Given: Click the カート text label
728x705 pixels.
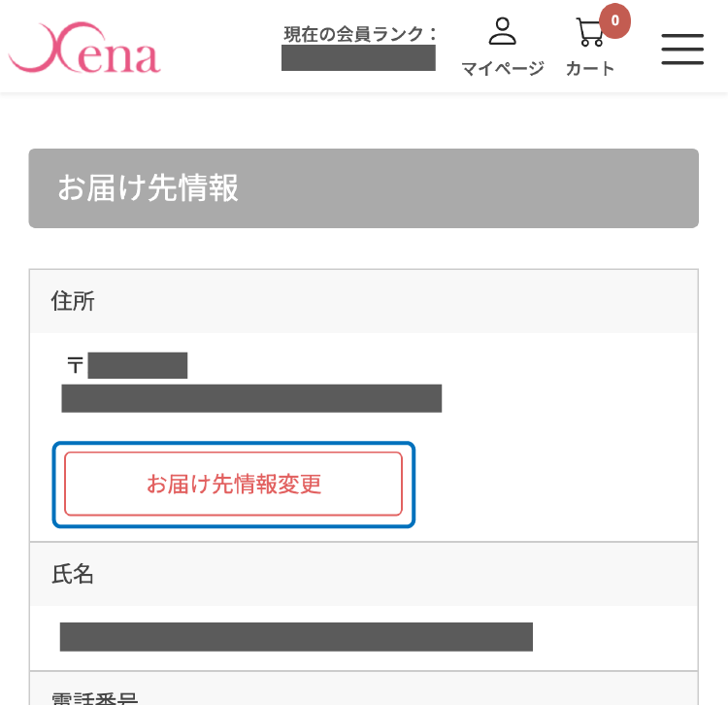Looking at the screenshot, I should point(590,69).
